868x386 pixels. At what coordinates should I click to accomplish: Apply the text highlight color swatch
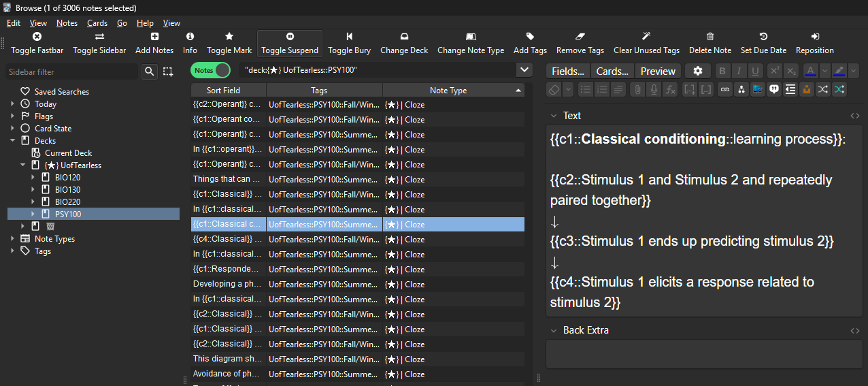point(839,71)
